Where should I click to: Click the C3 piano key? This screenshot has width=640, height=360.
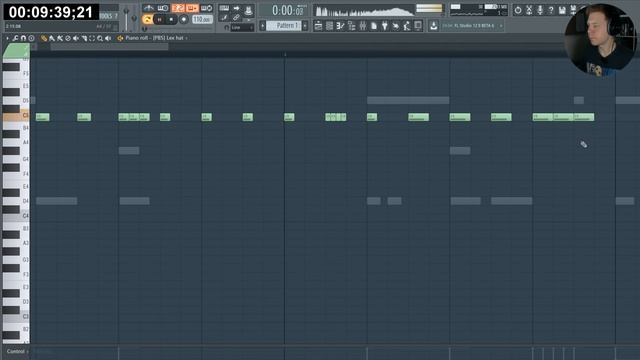tap(16, 317)
